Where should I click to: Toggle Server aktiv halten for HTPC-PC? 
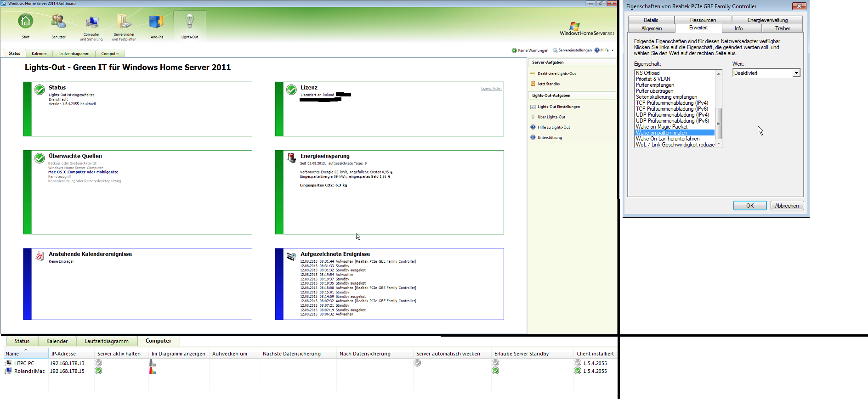pyautogui.click(x=98, y=363)
